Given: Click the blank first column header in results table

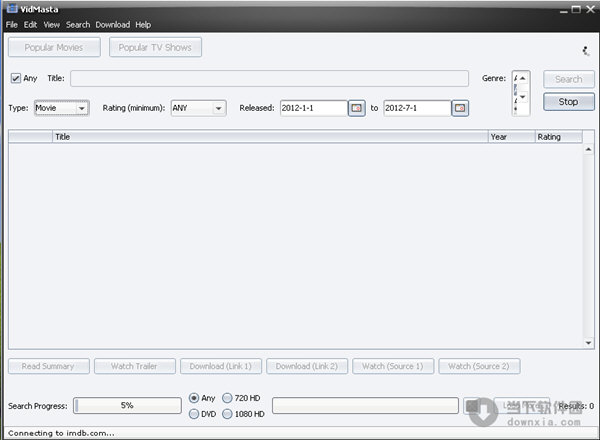Looking at the screenshot, I should pyautogui.click(x=30, y=137).
